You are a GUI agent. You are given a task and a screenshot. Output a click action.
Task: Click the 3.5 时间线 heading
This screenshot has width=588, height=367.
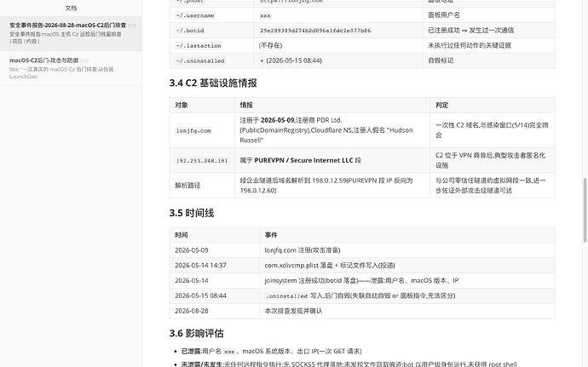coord(192,213)
